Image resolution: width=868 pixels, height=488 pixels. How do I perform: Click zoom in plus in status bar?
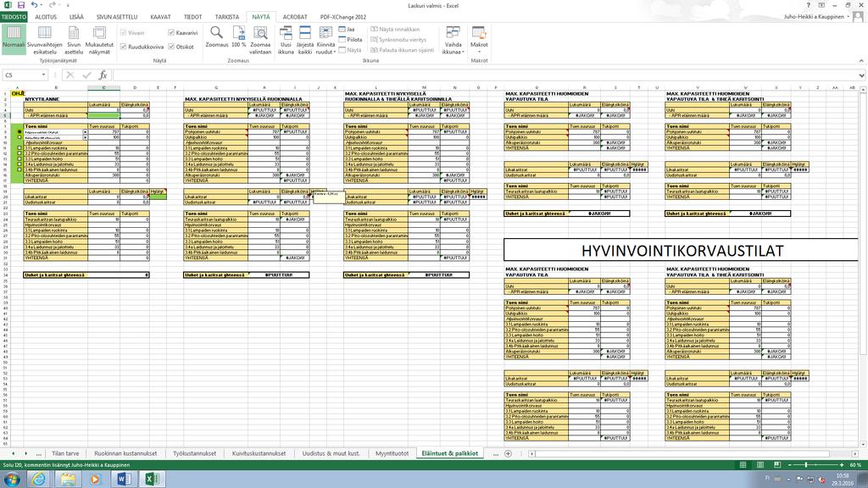(842, 465)
